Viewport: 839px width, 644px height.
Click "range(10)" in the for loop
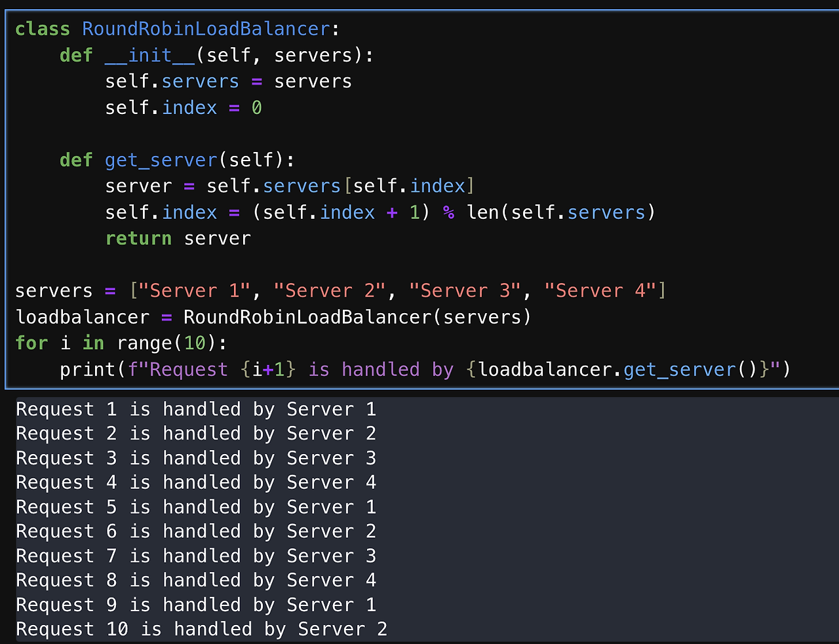pyautogui.click(x=166, y=343)
